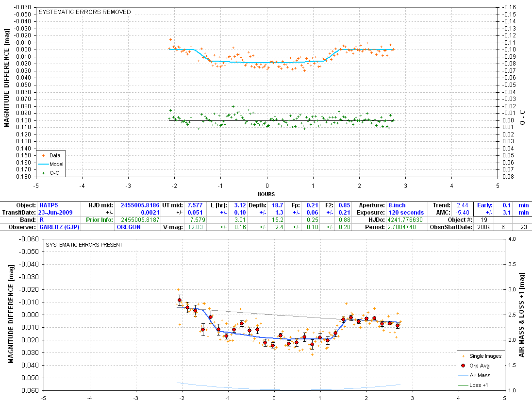
Task: Click the O-C legend entry in top chart
Action: pyautogui.click(x=51, y=173)
